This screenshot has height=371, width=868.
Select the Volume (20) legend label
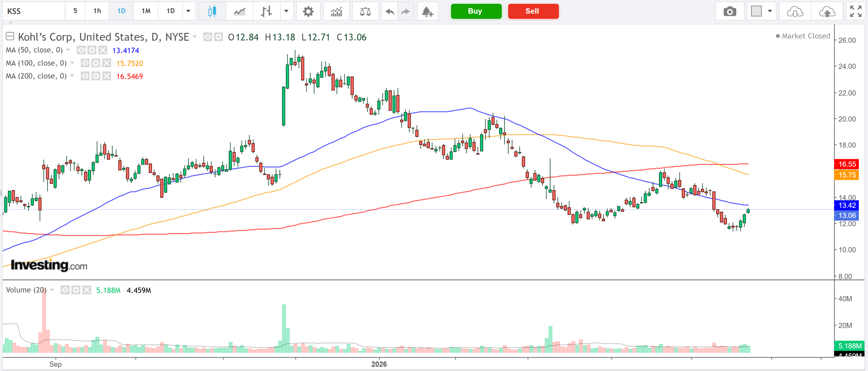[26, 290]
